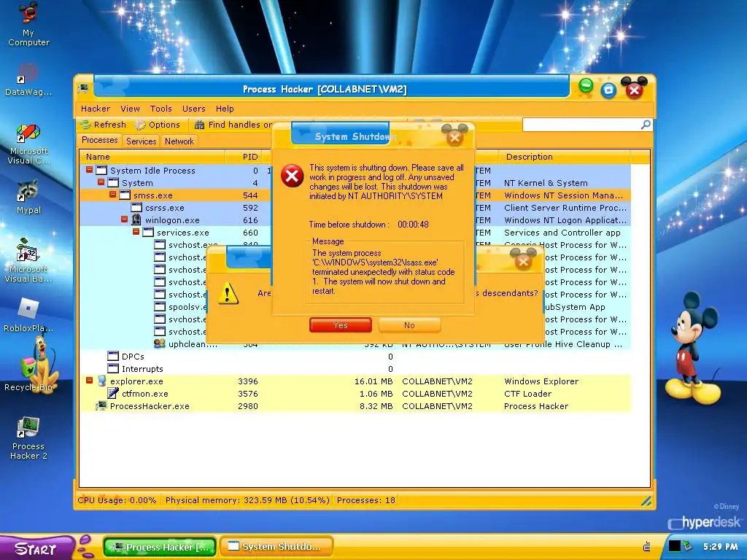
Task: Select the services.exe process name
Action: [183, 233]
